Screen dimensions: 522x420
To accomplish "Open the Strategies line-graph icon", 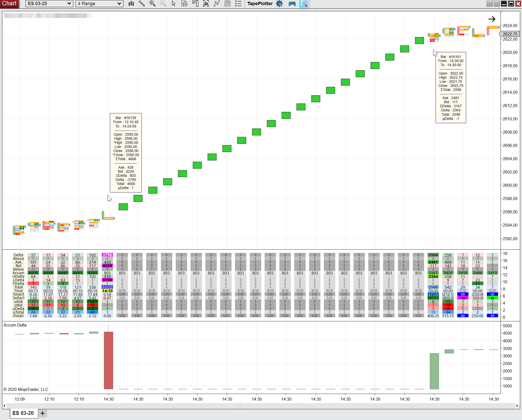I will point(217,4).
